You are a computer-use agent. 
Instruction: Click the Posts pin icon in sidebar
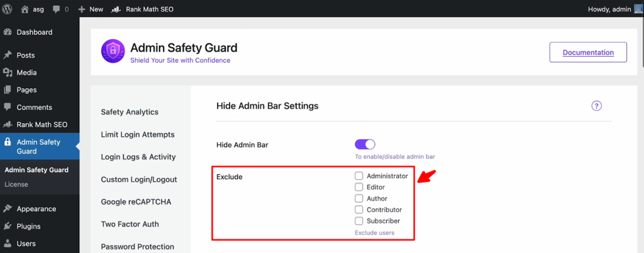click(x=8, y=55)
